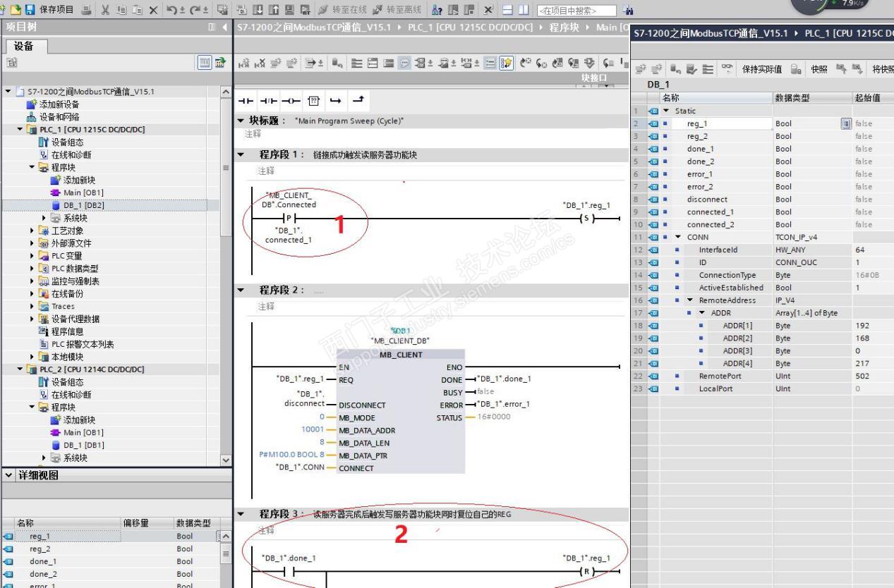Collapse the Static section in DB_1
Screen dimensions: 894x588
[668, 111]
